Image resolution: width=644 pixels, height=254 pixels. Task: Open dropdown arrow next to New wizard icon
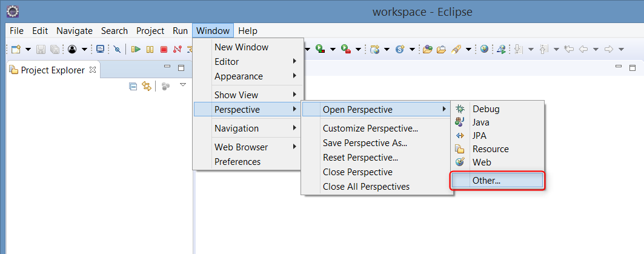pyautogui.click(x=28, y=49)
